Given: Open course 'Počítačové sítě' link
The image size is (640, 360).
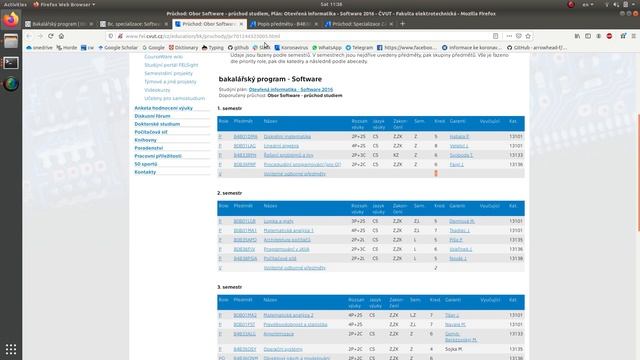Looking at the screenshot, I should tap(280, 258).
